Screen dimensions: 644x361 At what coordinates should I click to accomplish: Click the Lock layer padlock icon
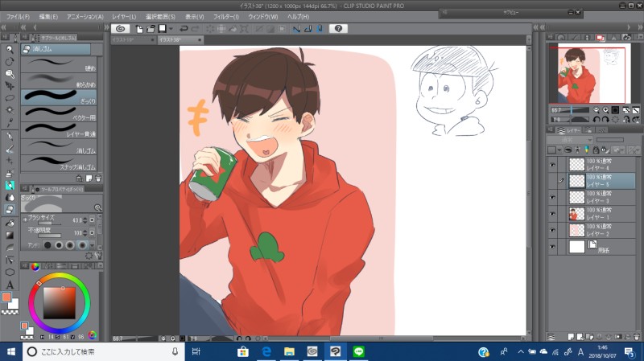(596, 150)
